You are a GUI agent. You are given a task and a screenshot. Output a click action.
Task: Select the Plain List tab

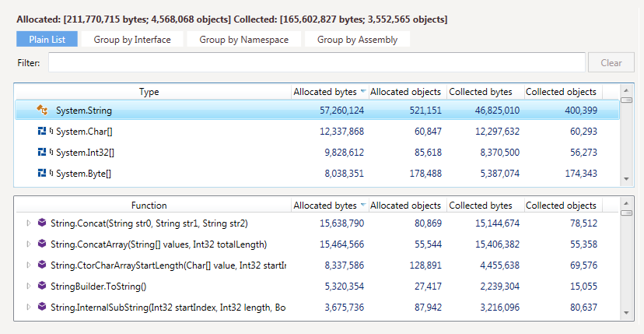[47, 40]
